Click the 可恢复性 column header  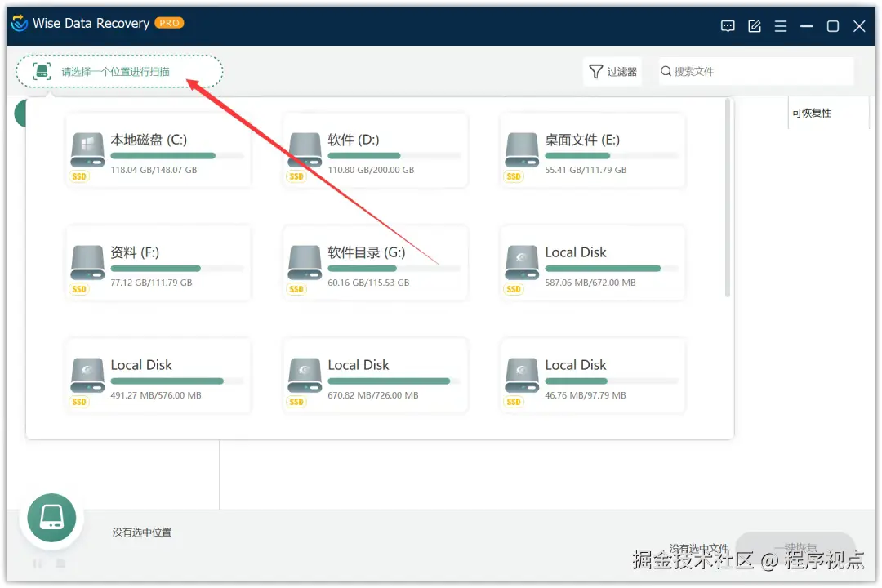click(811, 113)
